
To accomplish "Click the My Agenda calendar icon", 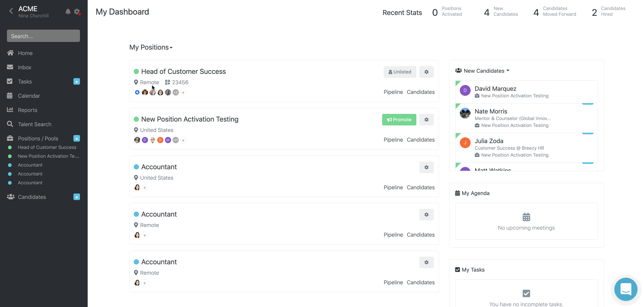I will coord(458,193).
